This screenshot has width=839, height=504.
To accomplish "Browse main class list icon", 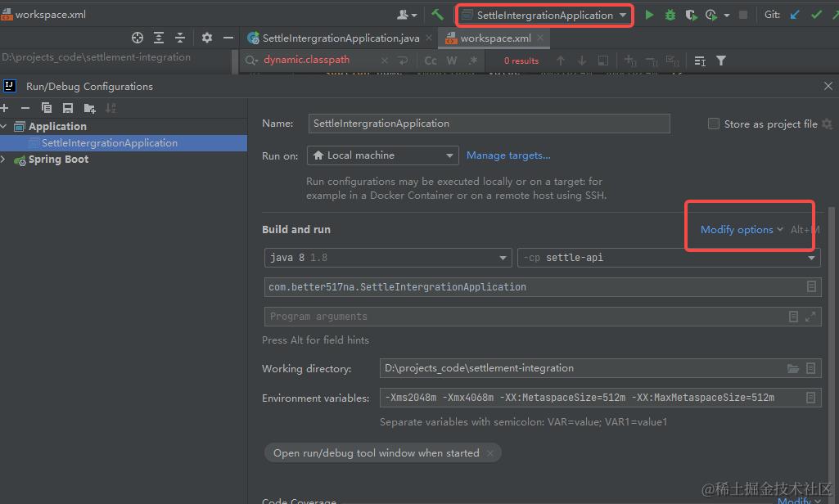I will 811,287.
